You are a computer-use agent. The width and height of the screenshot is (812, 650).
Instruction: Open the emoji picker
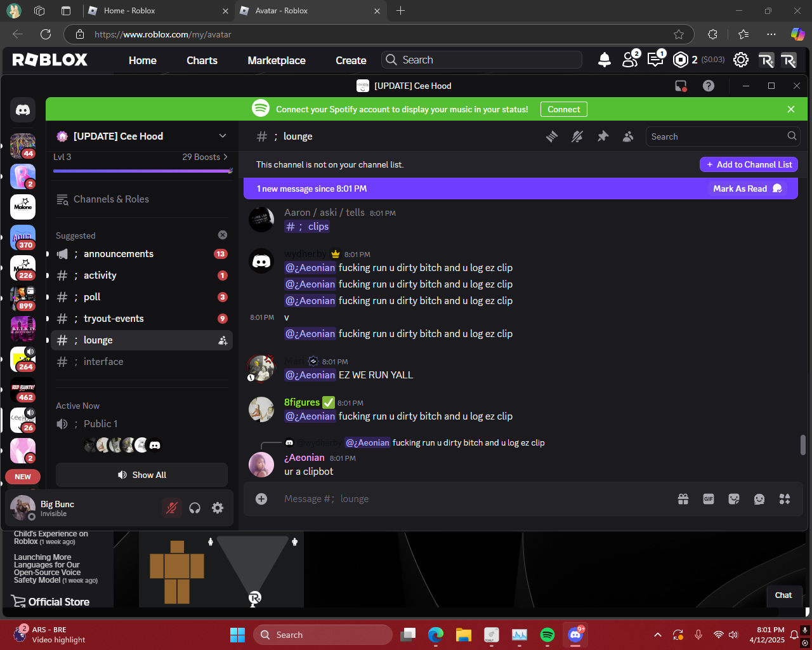click(759, 499)
